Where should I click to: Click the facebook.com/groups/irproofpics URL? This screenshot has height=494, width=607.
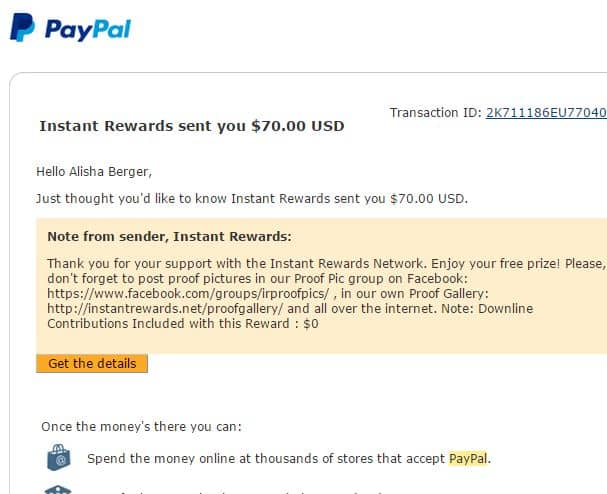[x=188, y=293]
